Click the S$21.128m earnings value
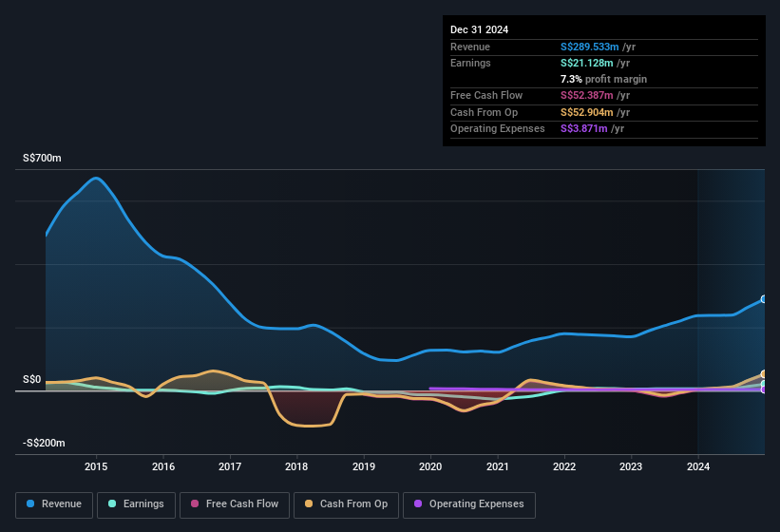This screenshot has height=532, width=780. 586,63
